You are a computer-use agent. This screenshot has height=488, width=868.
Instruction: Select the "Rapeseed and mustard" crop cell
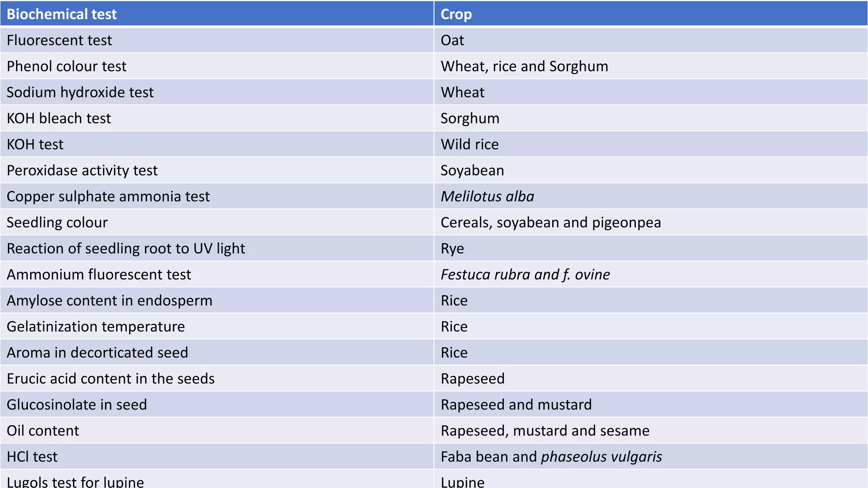(516, 405)
